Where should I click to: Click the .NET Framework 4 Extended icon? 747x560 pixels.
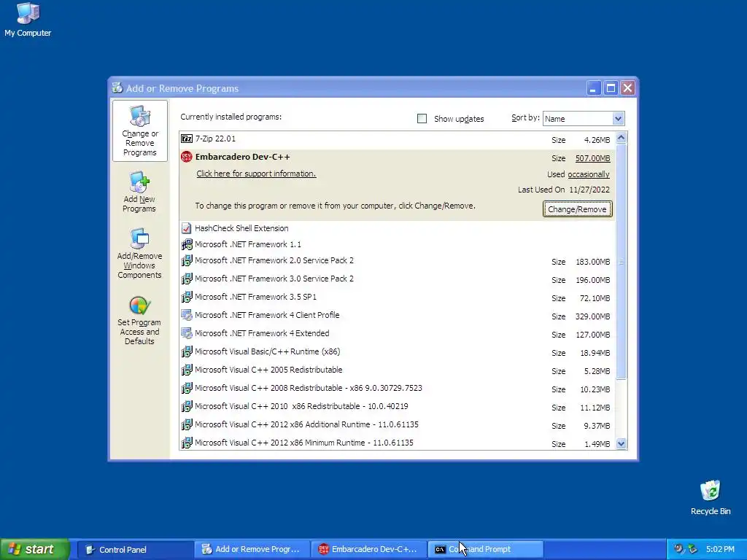coord(187,333)
